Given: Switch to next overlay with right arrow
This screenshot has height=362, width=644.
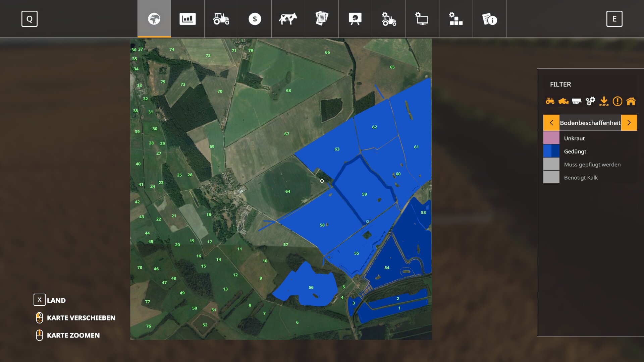Looking at the screenshot, I should 629,123.
